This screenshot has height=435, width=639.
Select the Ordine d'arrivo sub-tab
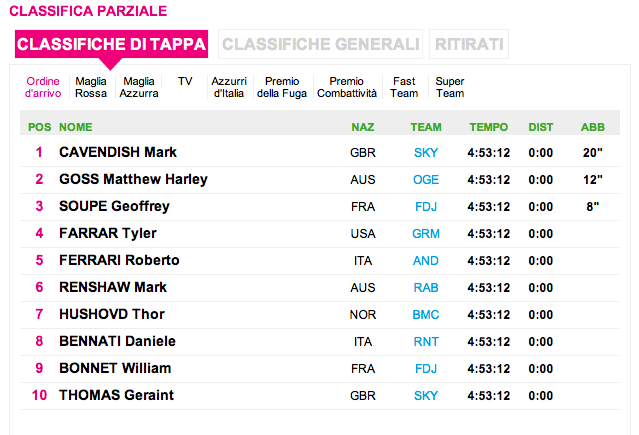point(43,87)
